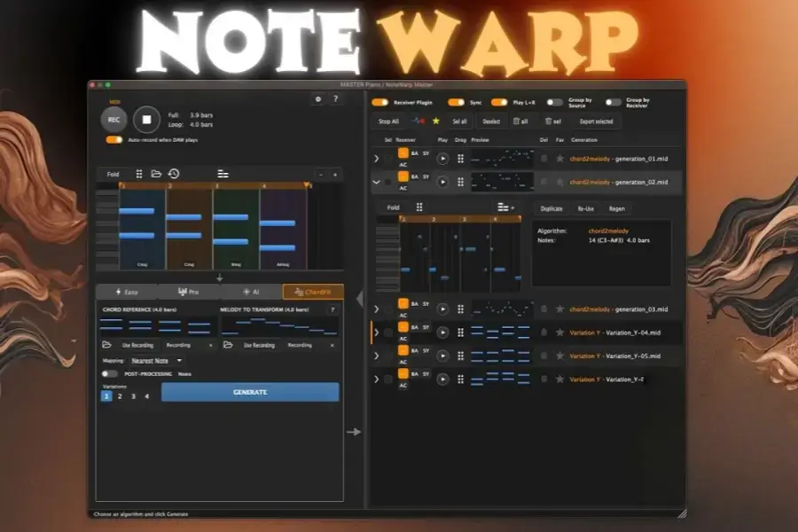This screenshot has height=532, width=798.
Task: Open folder icon under Melody to Transform
Action: pos(228,345)
